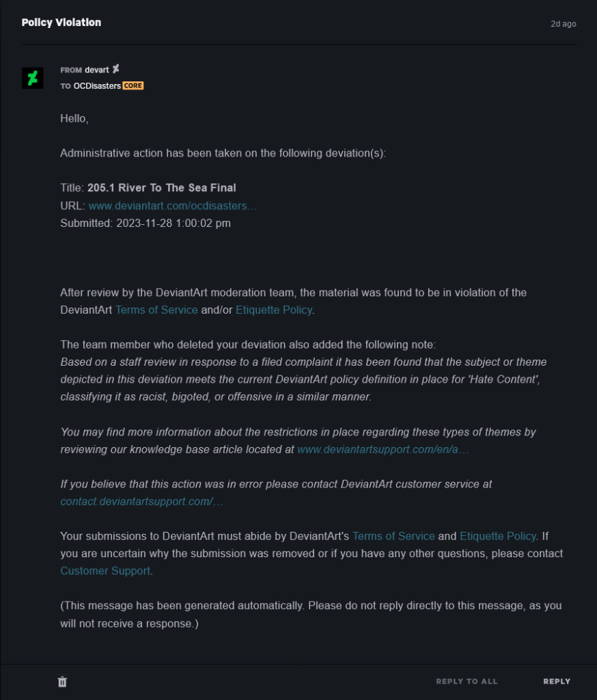Click the devart sender avatar icon
The height and width of the screenshot is (700, 597).
coord(33,78)
